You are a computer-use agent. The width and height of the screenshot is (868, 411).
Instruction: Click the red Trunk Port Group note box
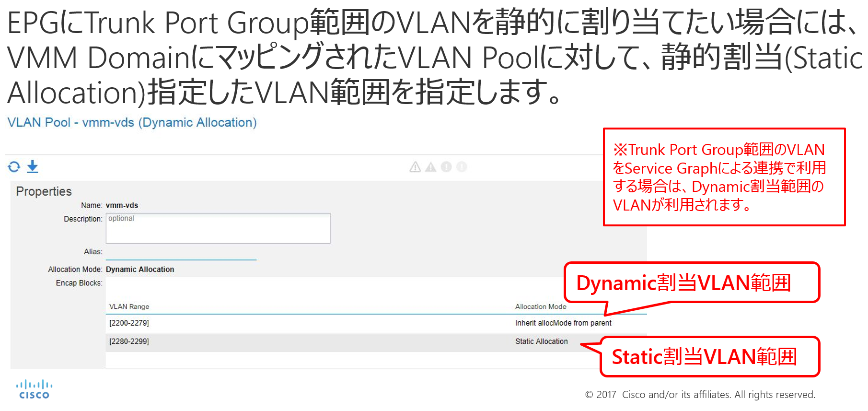724,177
